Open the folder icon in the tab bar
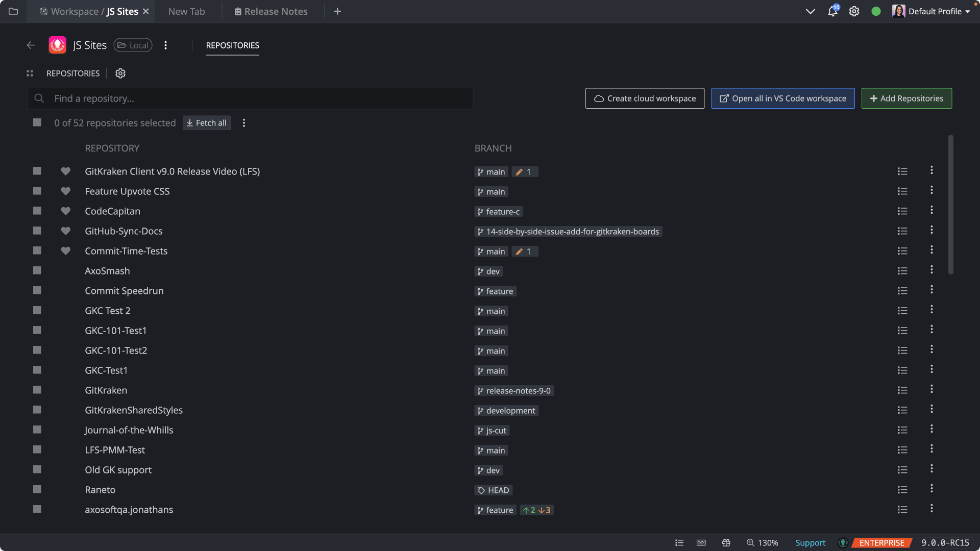Viewport: 980px width, 551px height. click(13, 11)
